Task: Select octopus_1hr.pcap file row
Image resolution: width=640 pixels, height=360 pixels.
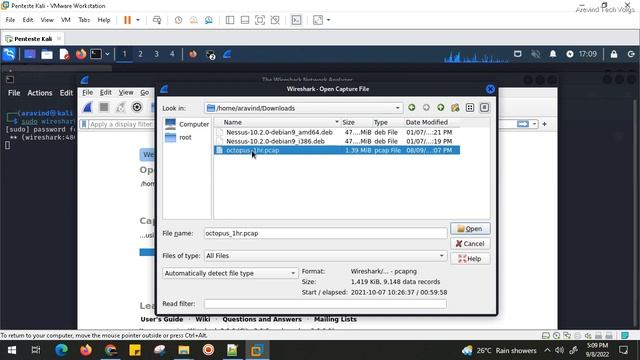Action: click(x=337, y=150)
